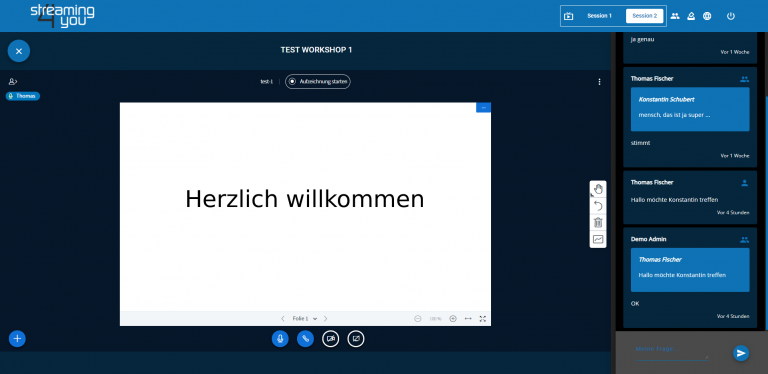Open the speaker podium icon
The height and width of the screenshot is (374, 768).
pyautogui.click(x=691, y=16)
